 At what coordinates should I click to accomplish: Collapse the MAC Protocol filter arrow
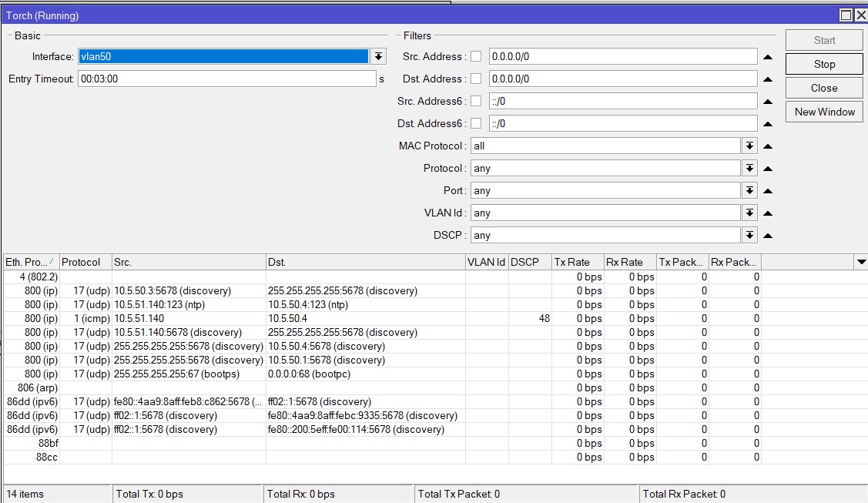tap(768, 146)
